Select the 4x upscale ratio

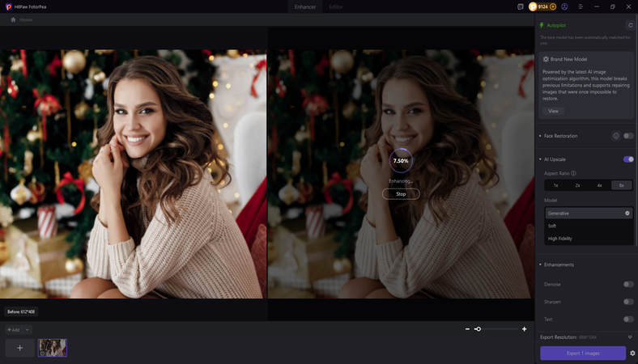[600, 185]
